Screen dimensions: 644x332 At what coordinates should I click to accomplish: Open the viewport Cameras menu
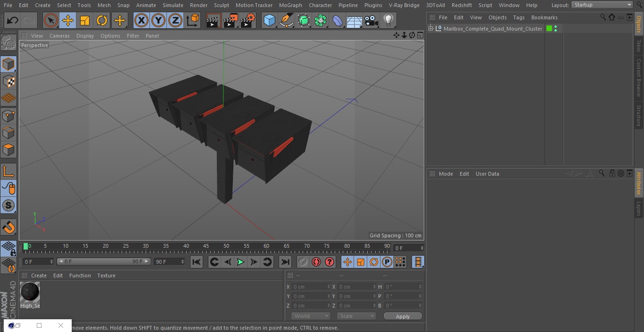pyautogui.click(x=59, y=36)
